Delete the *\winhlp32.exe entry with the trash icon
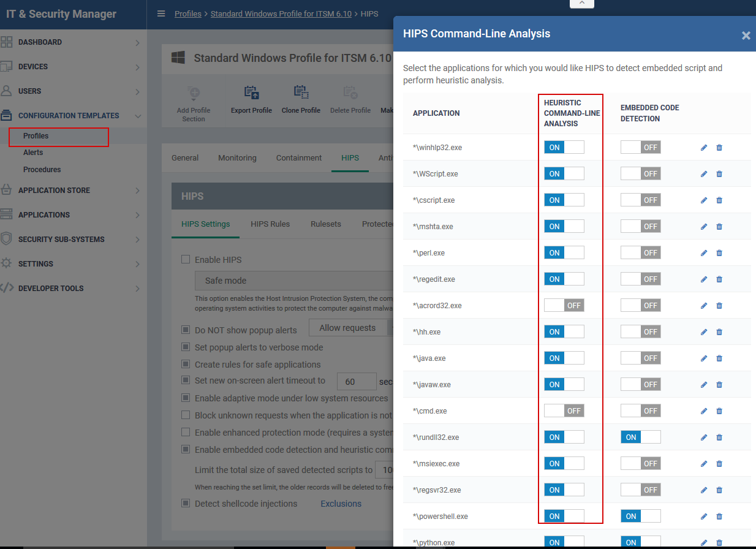Image resolution: width=756 pixels, height=549 pixels. [719, 148]
